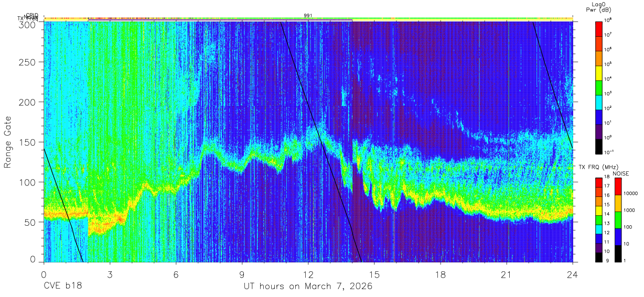
Task: Click the 'CPID' label at the top left
Action: [32, 15]
